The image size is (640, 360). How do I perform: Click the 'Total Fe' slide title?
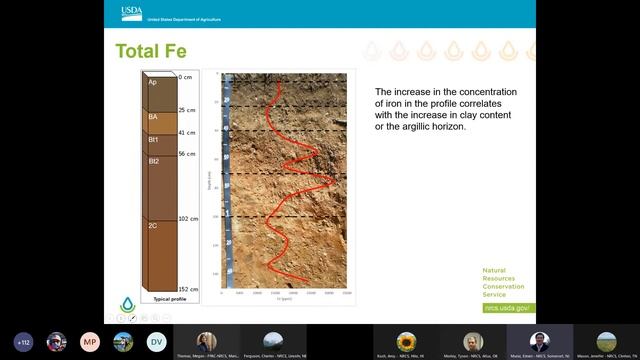click(x=151, y=51)
